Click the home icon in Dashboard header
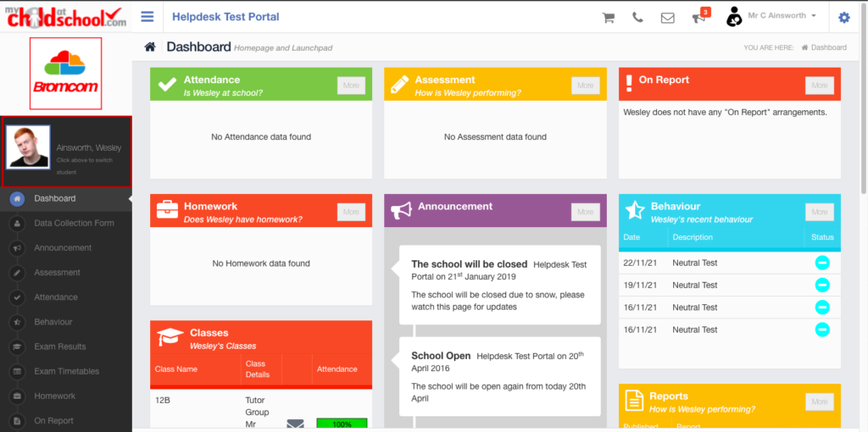Screen dimensions: 868x432 pos(150,47)
